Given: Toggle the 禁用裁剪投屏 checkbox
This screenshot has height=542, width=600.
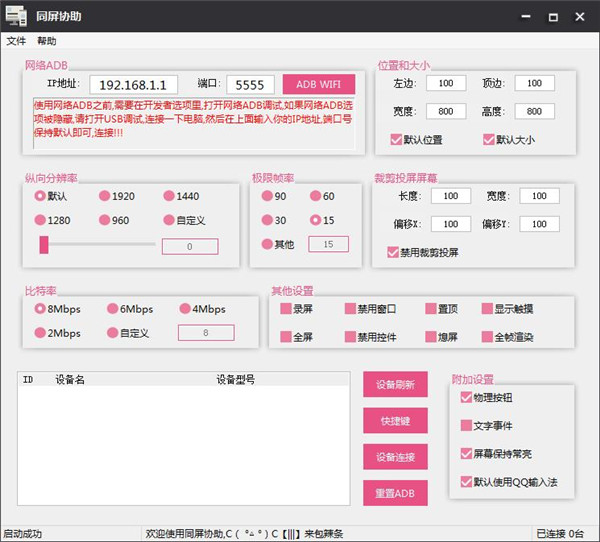Looking at the screenshot, I should click(x=393, y=253).
